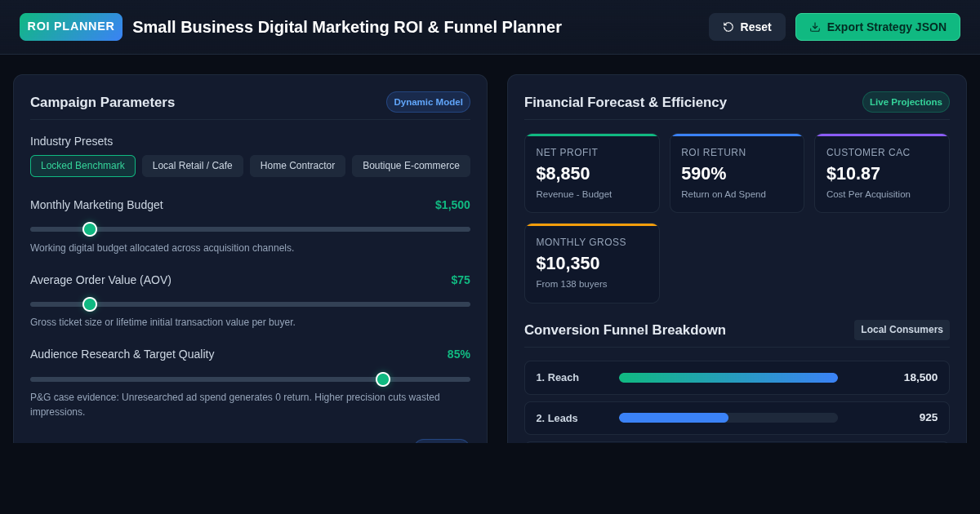980x514 pixels.
Task: Click the "Working digital budget" helper text
Action: 162,248
